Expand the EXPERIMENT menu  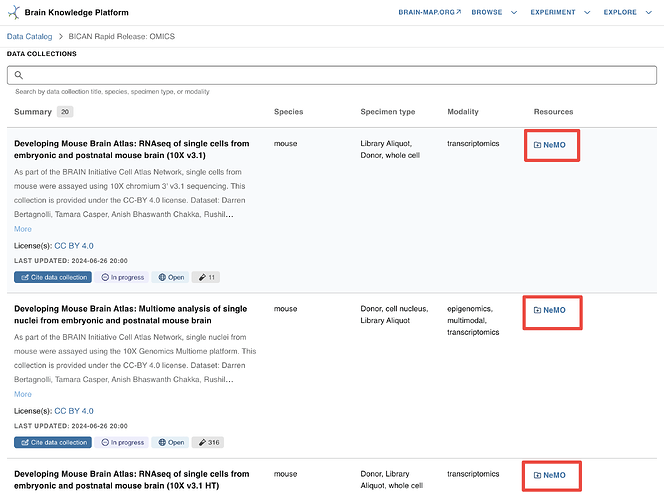click(x=560, y=12)
